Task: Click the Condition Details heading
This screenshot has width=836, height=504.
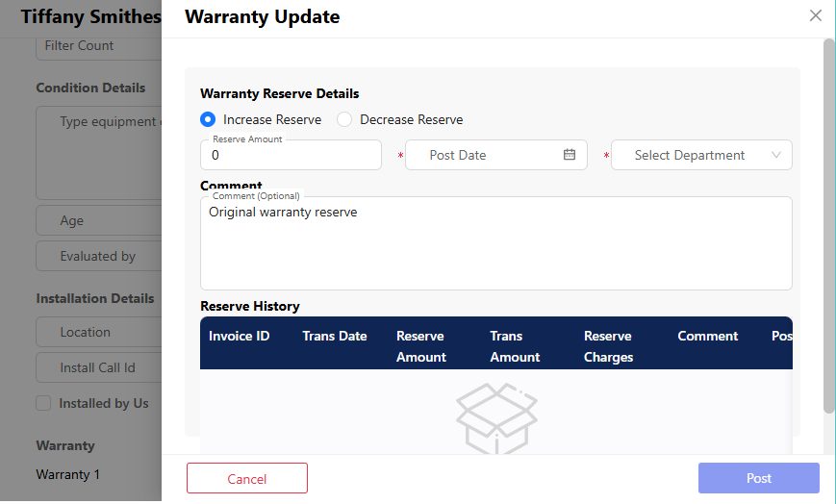Action: click(x=90, y=88)
